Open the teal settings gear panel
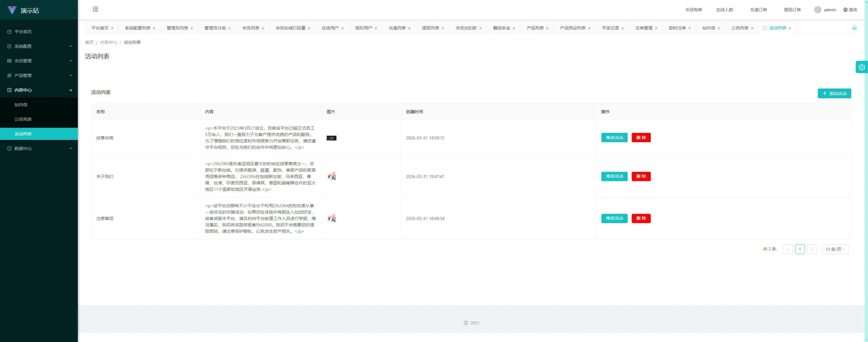868x342 pixels. pos(862,67)
